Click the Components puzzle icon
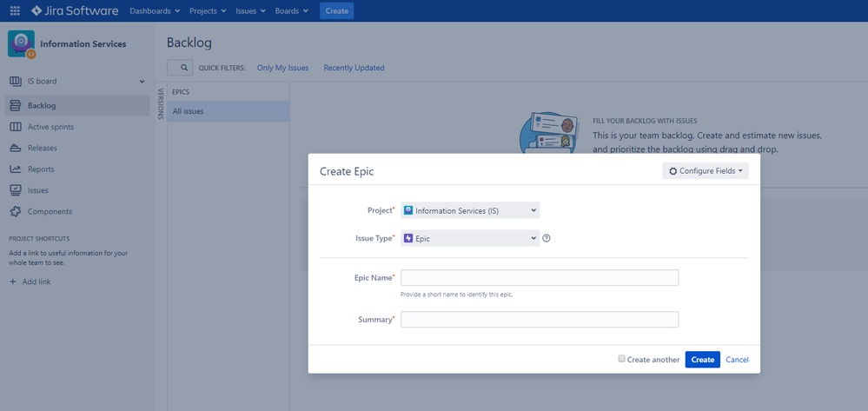 16,211
